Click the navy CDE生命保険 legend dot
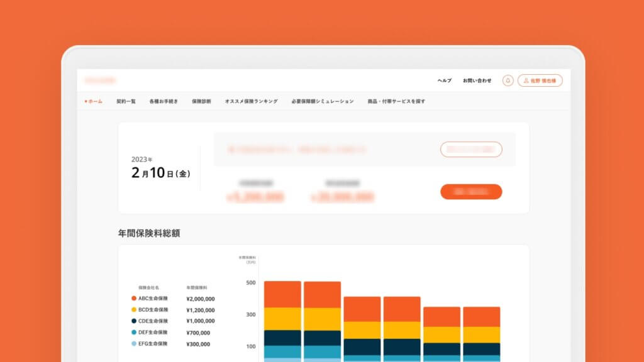 pos(134,321)
